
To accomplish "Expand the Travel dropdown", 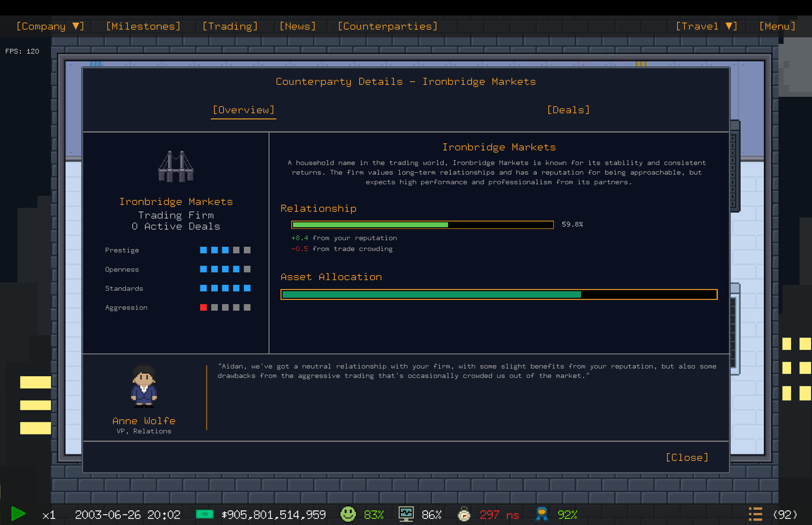I will click(x=706, y=26).
